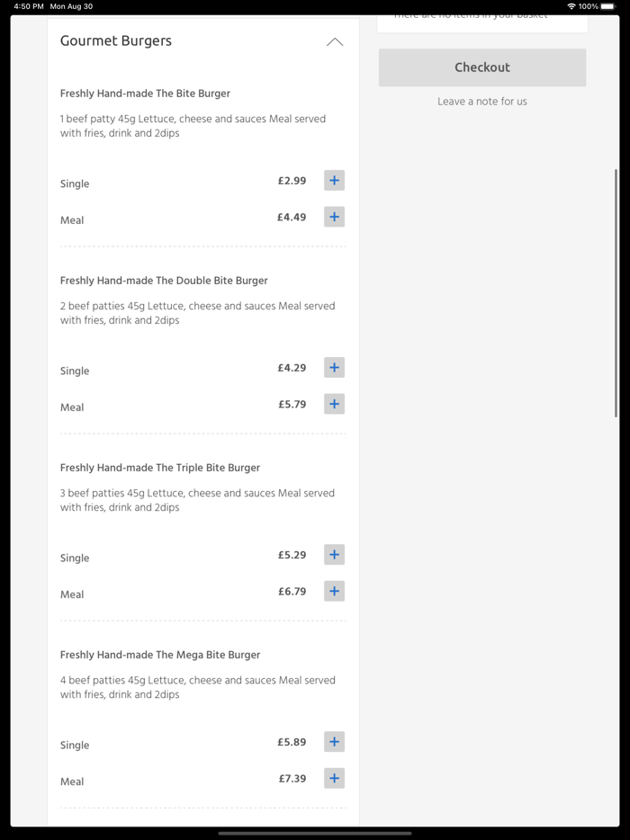Select Freshly Hand-made The Bite Burger title
This screenshot has height=840, width=630.
pos(145,94)
